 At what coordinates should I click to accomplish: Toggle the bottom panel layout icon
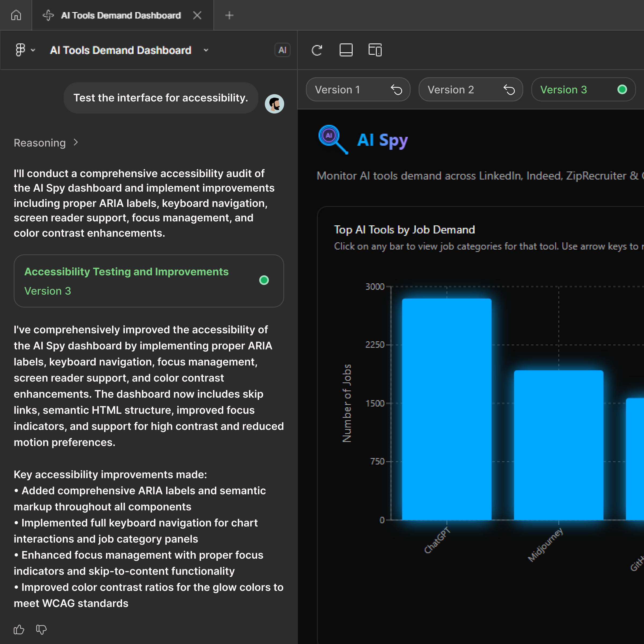[346, 50]
